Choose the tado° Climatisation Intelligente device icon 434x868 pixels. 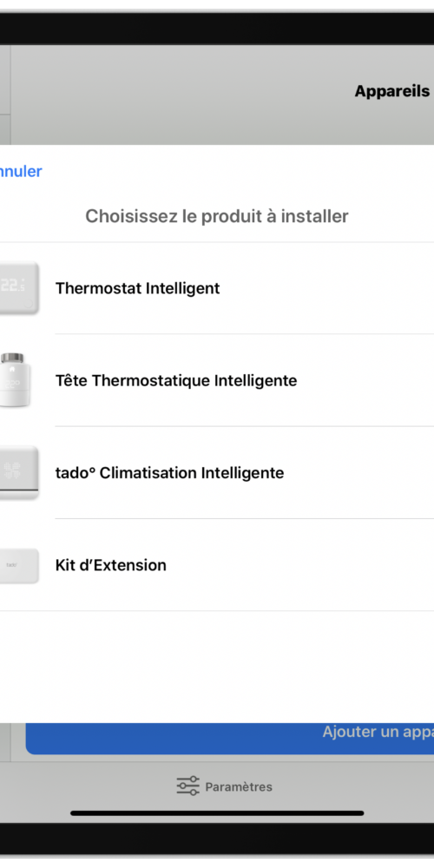tap(19, 472)
